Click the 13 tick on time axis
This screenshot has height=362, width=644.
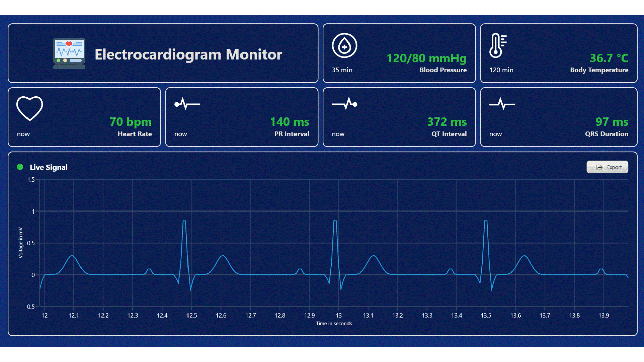[x=339, y=315]
